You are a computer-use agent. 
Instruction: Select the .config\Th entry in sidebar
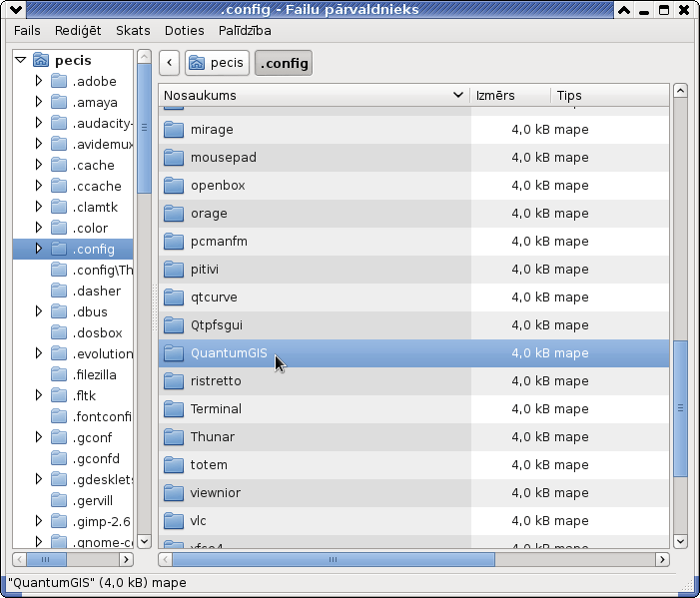pos(73,270)
